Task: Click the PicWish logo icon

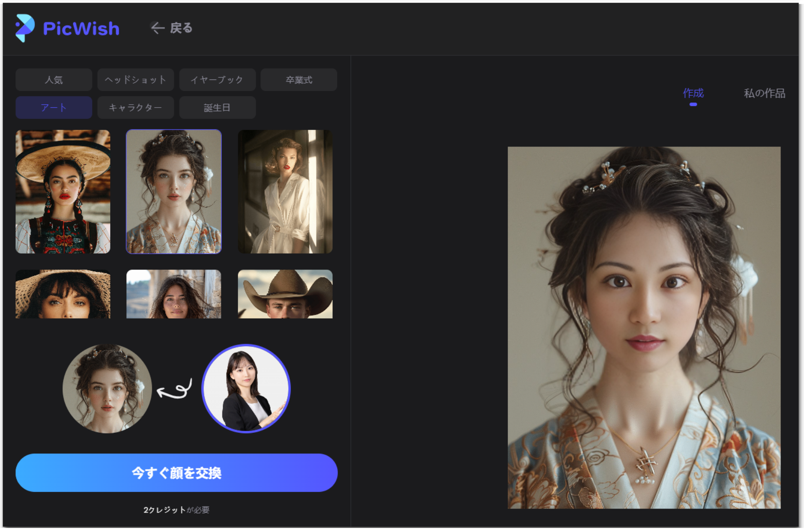Action: tap(24, 28)
